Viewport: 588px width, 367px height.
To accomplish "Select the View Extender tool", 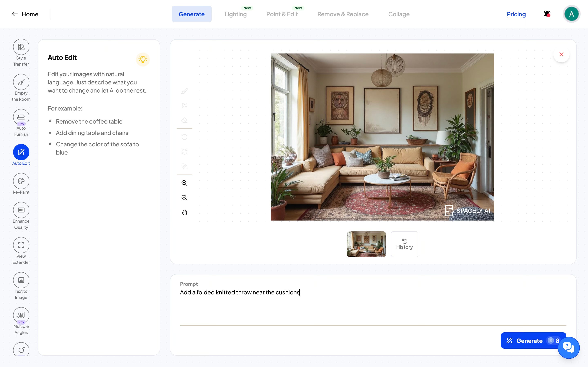I will 21,245.
